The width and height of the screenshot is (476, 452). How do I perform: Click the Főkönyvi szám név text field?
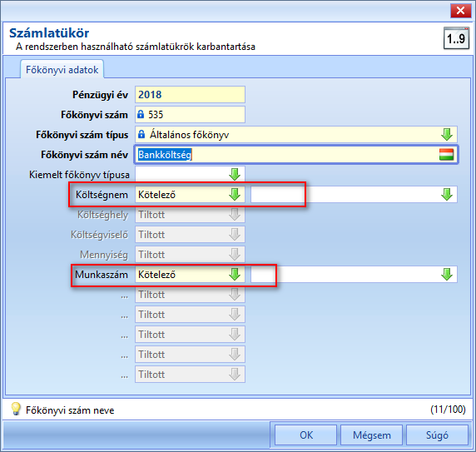[296, 155]
